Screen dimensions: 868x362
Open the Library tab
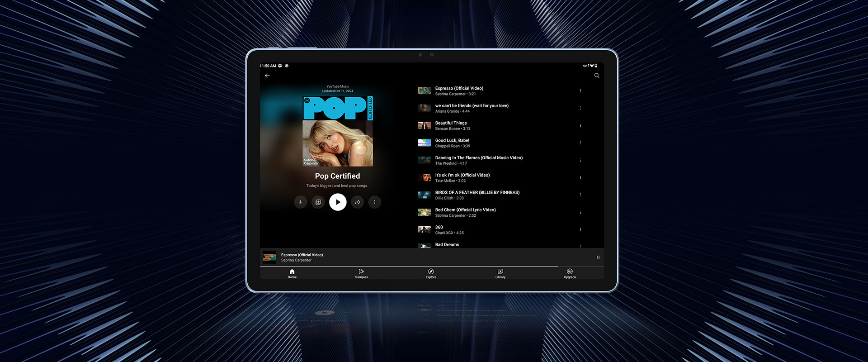coord(500,273)
